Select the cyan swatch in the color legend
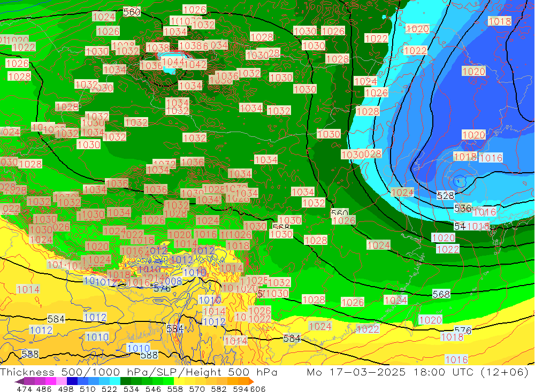Viewport: 535px width, 392px height. click(115, 381)
